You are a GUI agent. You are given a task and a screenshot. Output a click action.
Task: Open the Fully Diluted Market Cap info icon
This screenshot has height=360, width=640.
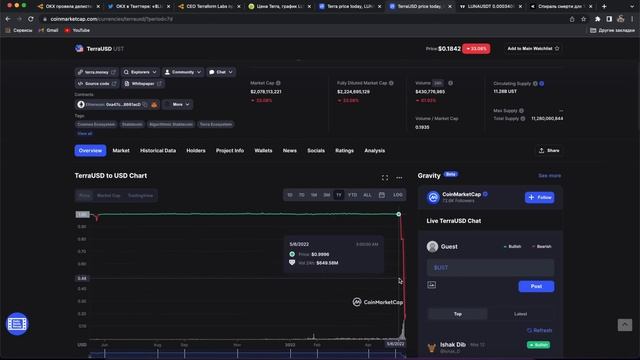391,83
